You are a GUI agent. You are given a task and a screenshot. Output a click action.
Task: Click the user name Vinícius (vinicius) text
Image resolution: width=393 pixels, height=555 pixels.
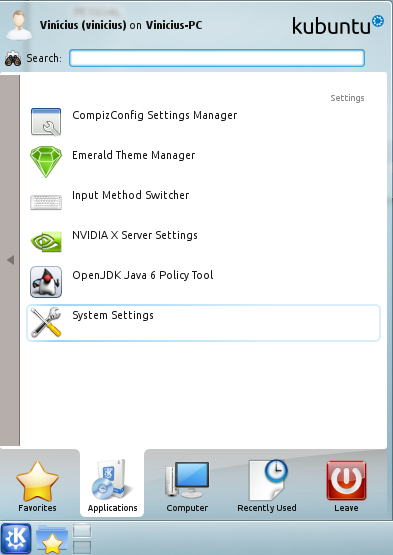[83, 25]
